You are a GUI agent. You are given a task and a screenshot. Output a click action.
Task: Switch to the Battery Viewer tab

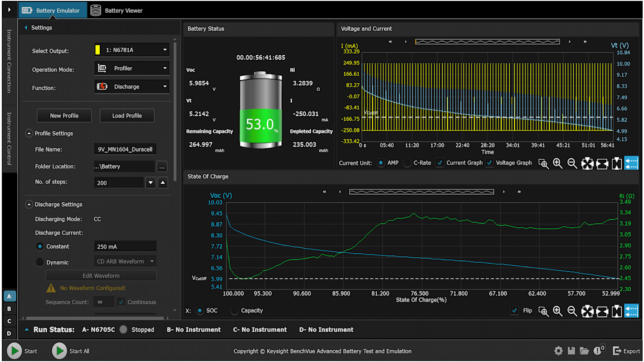(116, 10)
